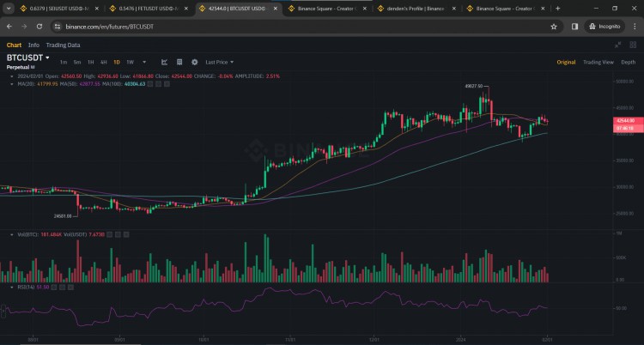The width and height of the screenshot is (644, 345).
Task: Switch to the Trading Data tab
Action: point(63,45)
